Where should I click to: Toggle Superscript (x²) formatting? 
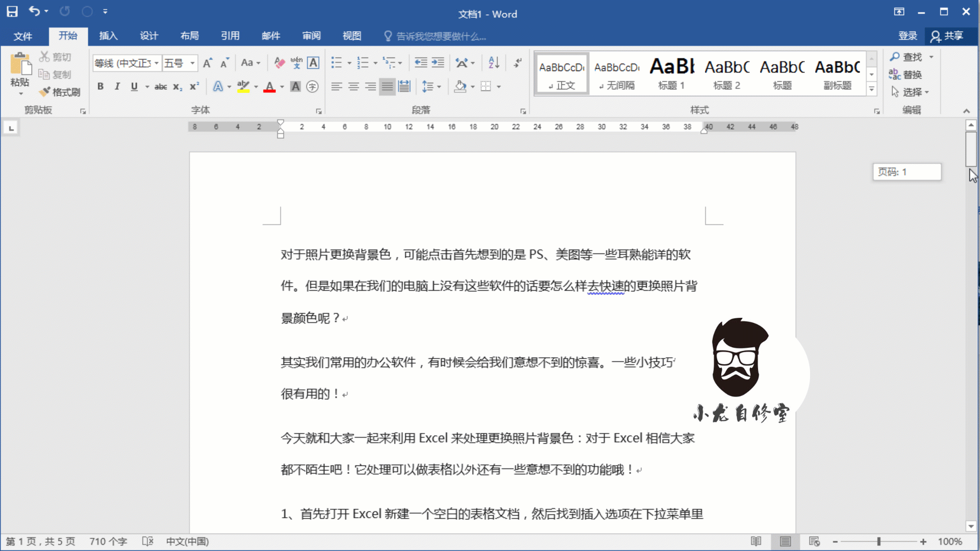point(194,87)
